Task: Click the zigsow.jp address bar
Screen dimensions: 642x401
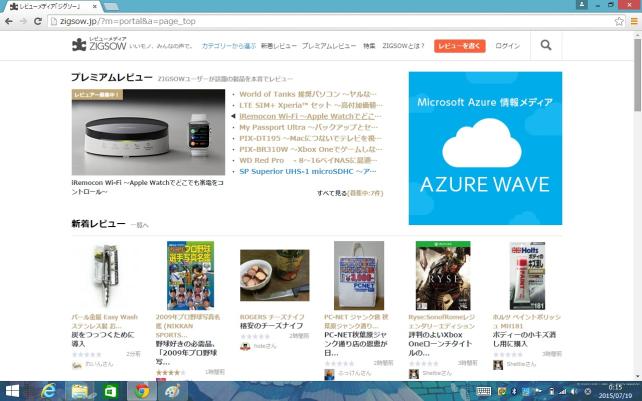Action: [x=332, y=21]
